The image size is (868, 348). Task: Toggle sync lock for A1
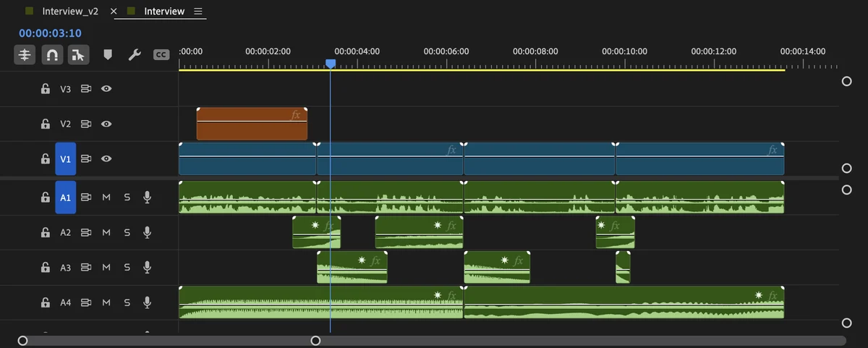pyautogui.click(x=86, y=197)
